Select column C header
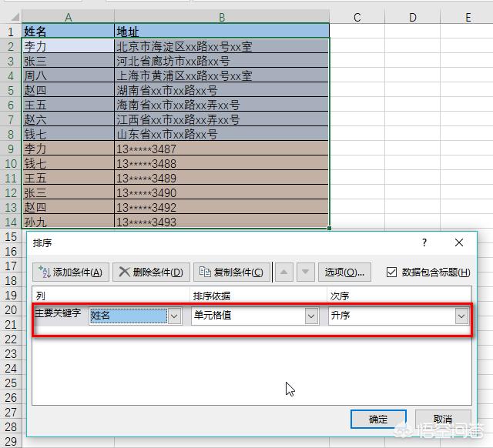The height and width of the screenshot is (448, 493). [357, 17]
